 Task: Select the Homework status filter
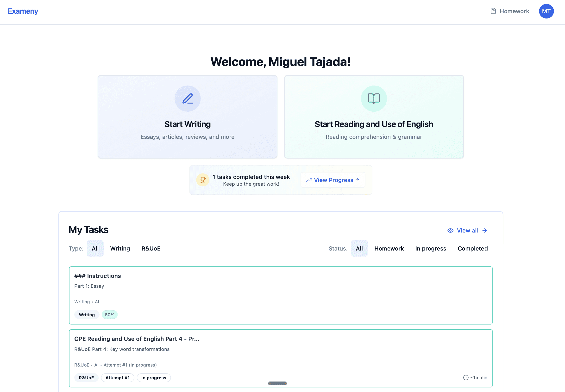pos(389,248)
